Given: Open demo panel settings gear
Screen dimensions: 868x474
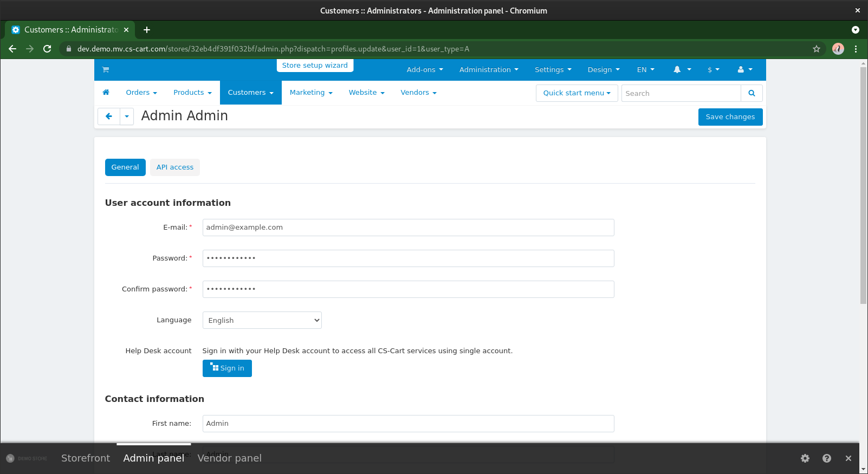Looking at the screenshot, I should pos(805,458).
